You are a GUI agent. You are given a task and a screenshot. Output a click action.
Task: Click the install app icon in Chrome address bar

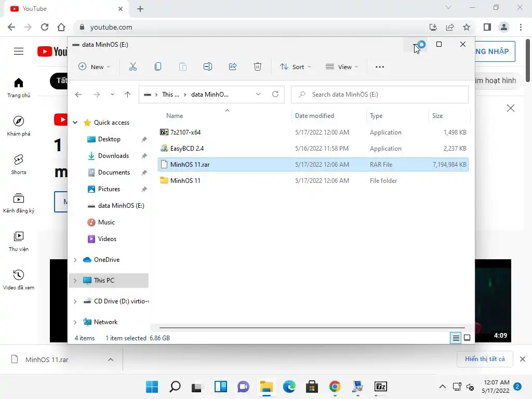pyautogui.click(x=433, y=27)
